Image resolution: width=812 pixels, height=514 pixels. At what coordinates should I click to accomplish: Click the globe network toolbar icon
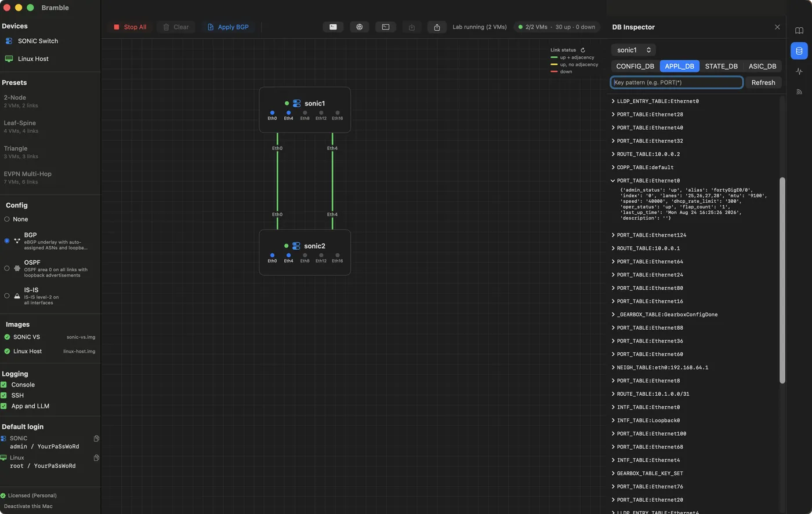coord(360,27)
